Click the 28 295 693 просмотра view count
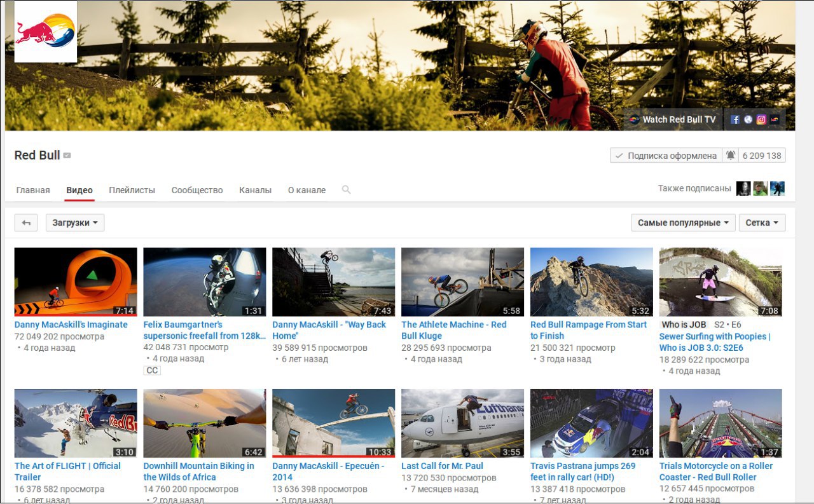Viewport: 814px width, 504px height. [x=446, y=348]
